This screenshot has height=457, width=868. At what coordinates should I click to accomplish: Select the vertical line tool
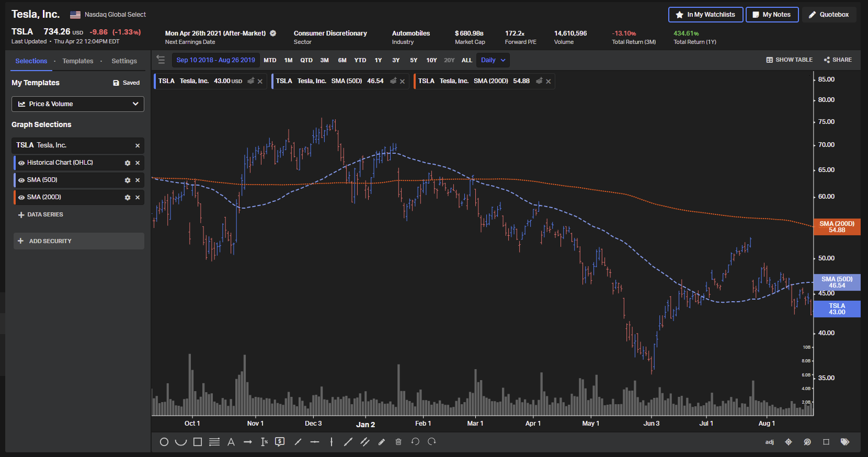coord(332,442)
